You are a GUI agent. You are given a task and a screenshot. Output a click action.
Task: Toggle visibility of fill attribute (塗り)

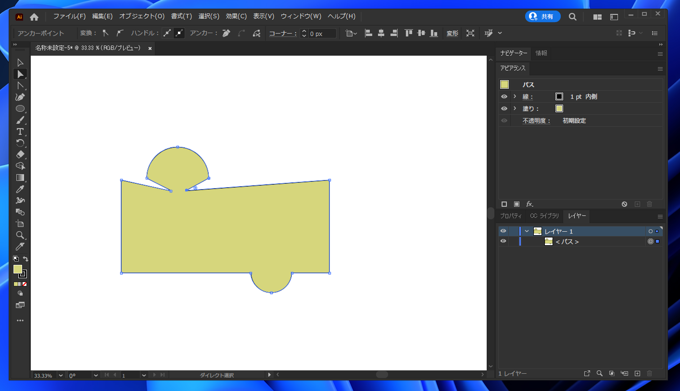point(504,108)
